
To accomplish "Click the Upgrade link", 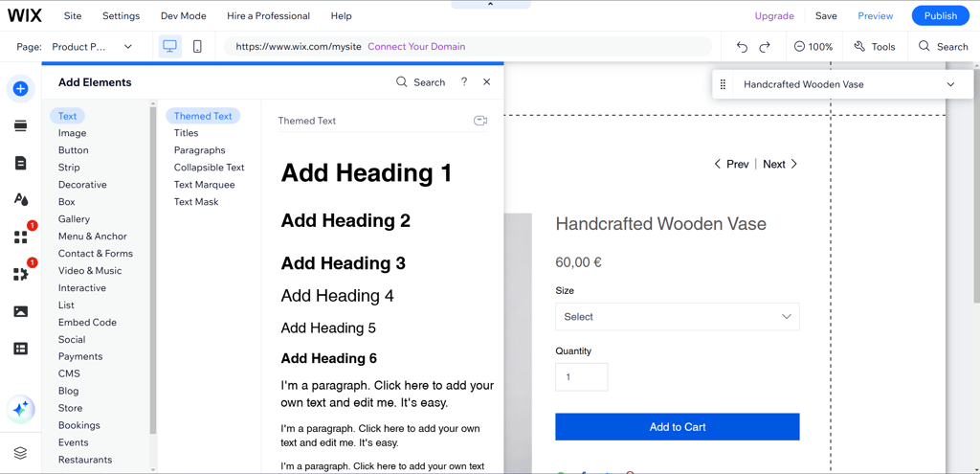I will pos(774,16).
